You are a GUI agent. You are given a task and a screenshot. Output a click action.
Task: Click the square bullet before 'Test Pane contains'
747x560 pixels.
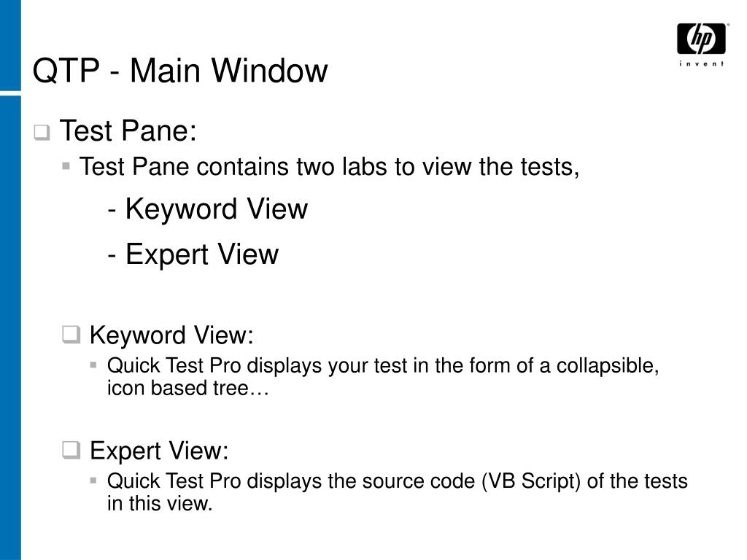coord(66,166)
